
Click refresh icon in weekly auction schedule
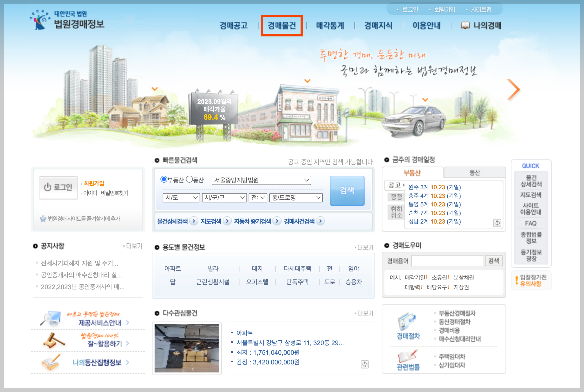pyautogui.click(x=497, y=223)
